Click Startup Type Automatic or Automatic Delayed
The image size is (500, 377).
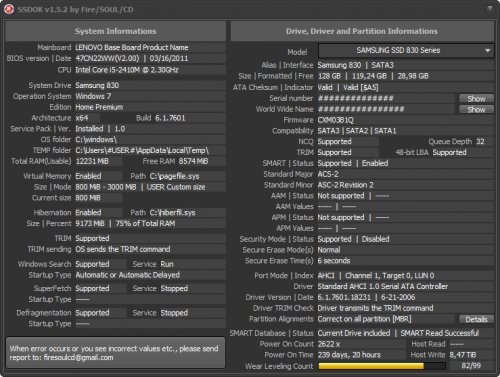[x=127, y=275]
